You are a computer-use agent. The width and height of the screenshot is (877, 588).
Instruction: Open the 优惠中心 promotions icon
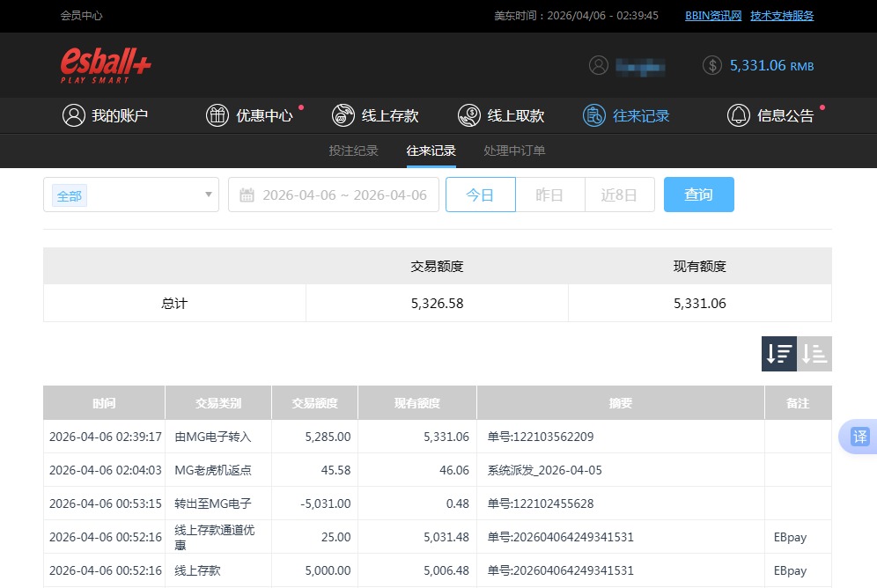(x=217, y=114)
